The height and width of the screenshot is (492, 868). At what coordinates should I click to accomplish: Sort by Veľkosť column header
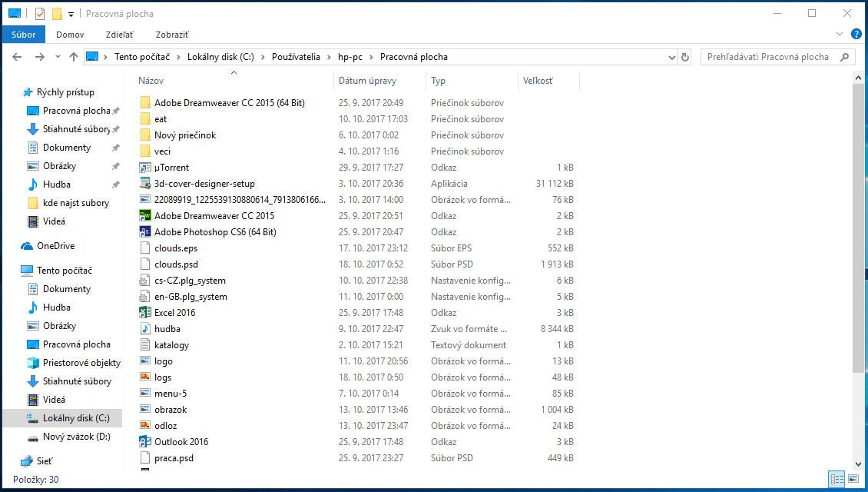click(x=548, y=81)
